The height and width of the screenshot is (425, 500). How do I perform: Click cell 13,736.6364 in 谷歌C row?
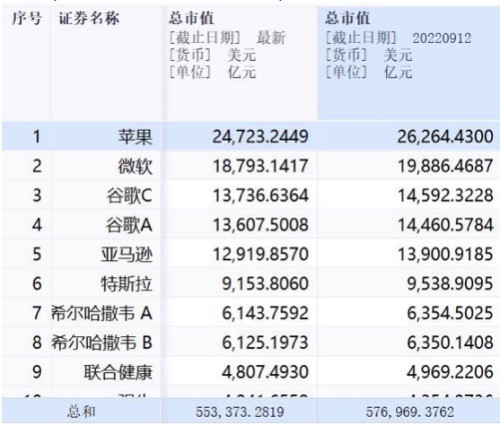[x=260, y=195]
